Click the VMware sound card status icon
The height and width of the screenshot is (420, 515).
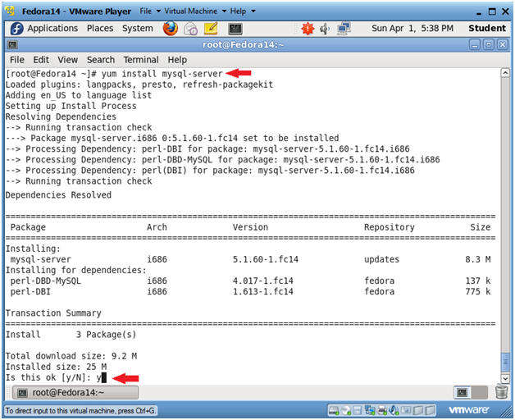(x=393, y=410)
